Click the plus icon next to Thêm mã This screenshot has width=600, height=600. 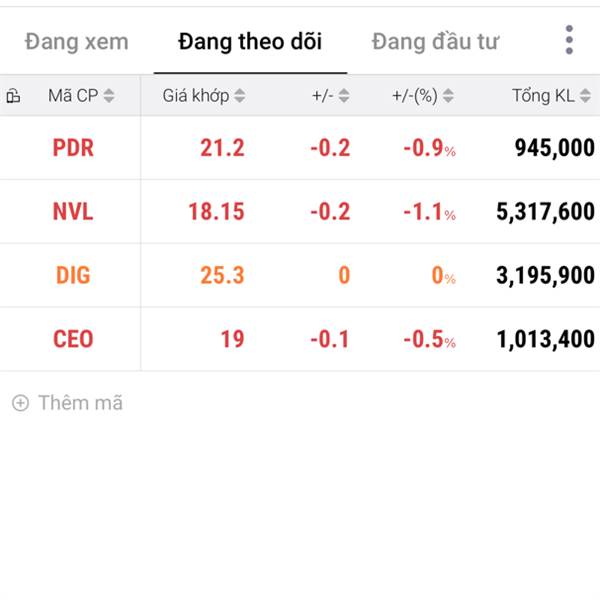tap(20, 403)
